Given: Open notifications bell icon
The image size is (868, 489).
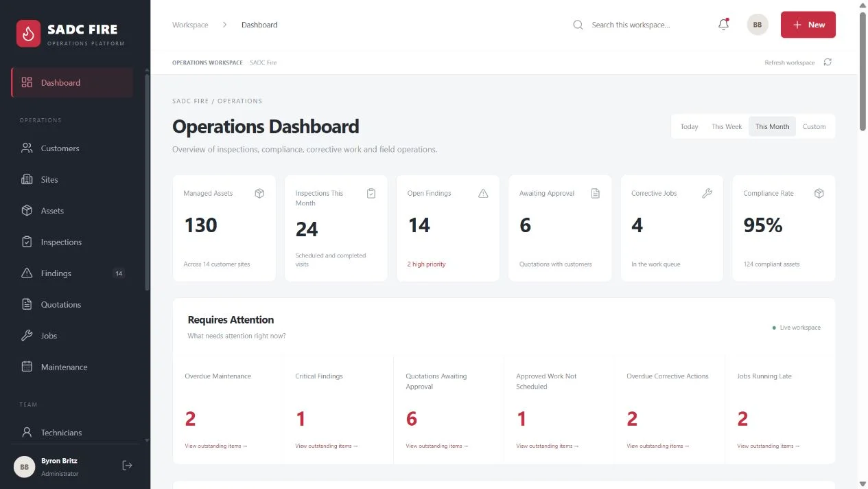Looking at the screenshot, I should [x=723, y=25].
